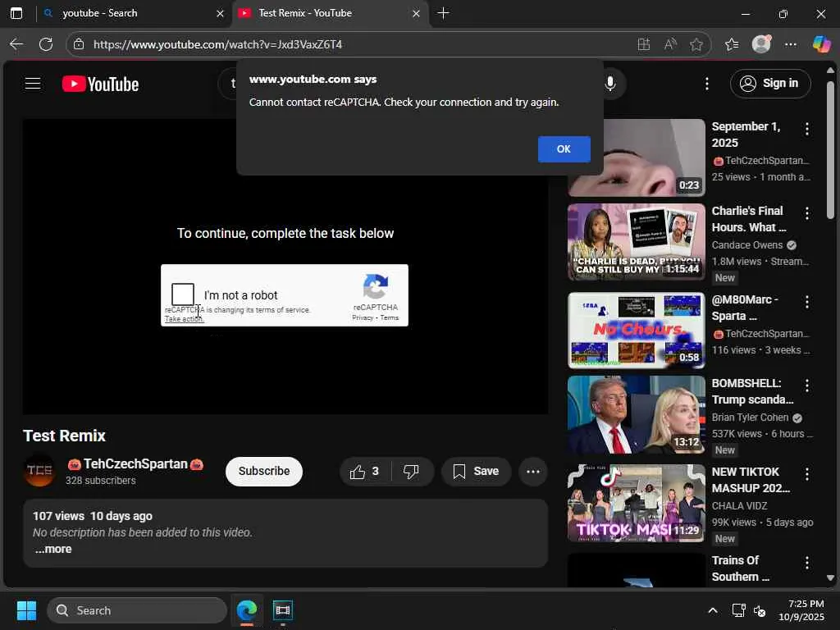
Task: Open Microsoft Edge from the taskbar
Action: 246,610
